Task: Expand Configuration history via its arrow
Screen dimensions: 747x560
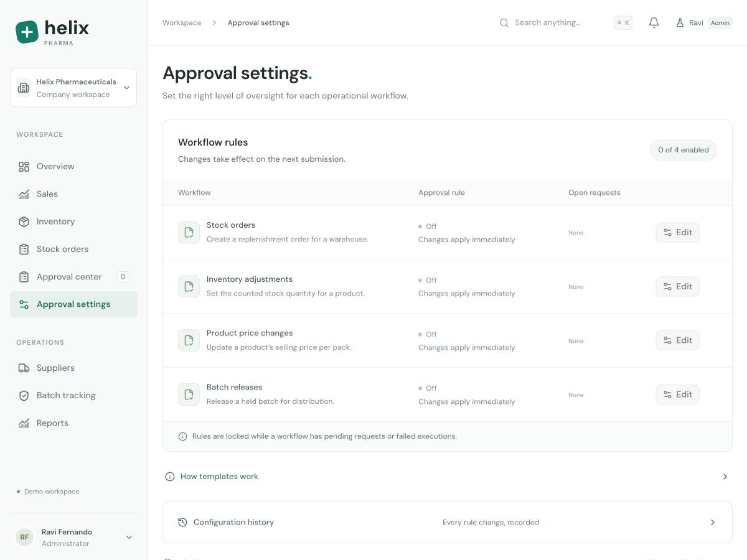Action: (x=713, y=523)
